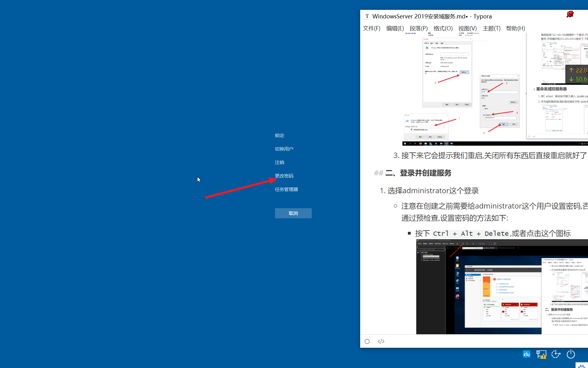Click the Baidu input method icon
This screenshot has height=368, width=588.
(x=526, y=354)
